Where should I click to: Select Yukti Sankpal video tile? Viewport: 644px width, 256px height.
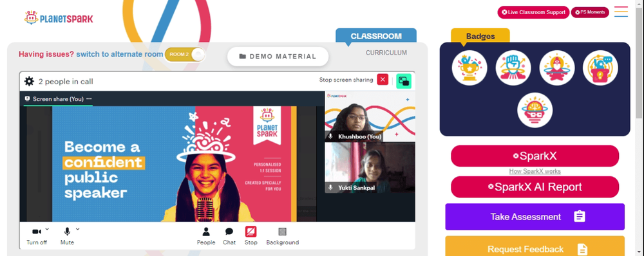[x=370, y=167]
